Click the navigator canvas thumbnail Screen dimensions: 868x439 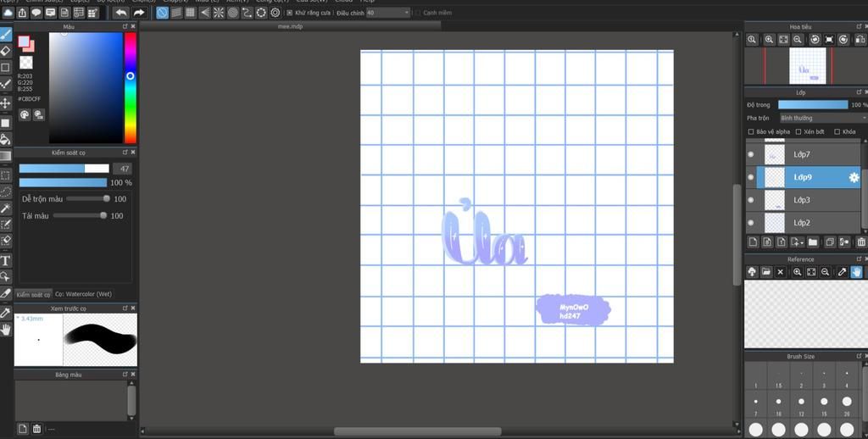point(807,66)
